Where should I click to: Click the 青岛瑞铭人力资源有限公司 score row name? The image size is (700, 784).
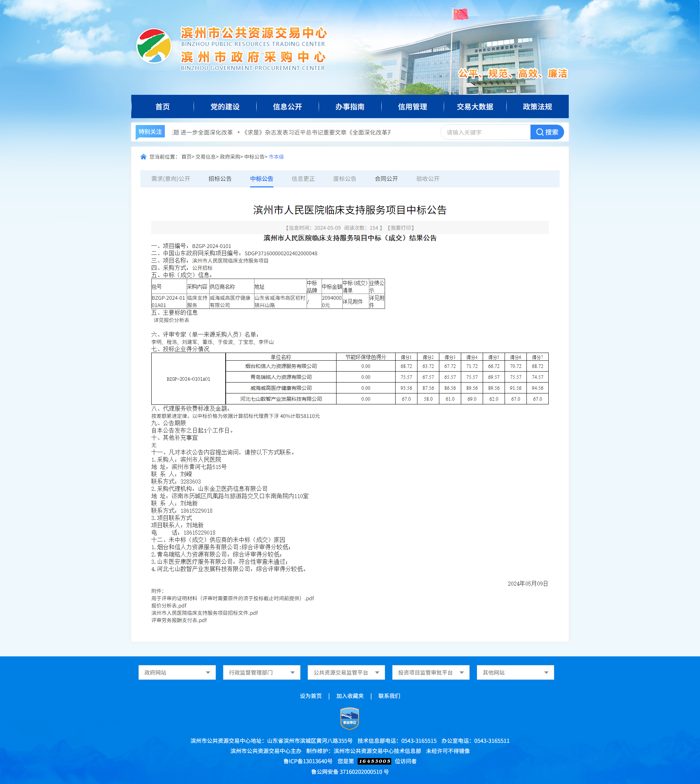pos(281,377)
